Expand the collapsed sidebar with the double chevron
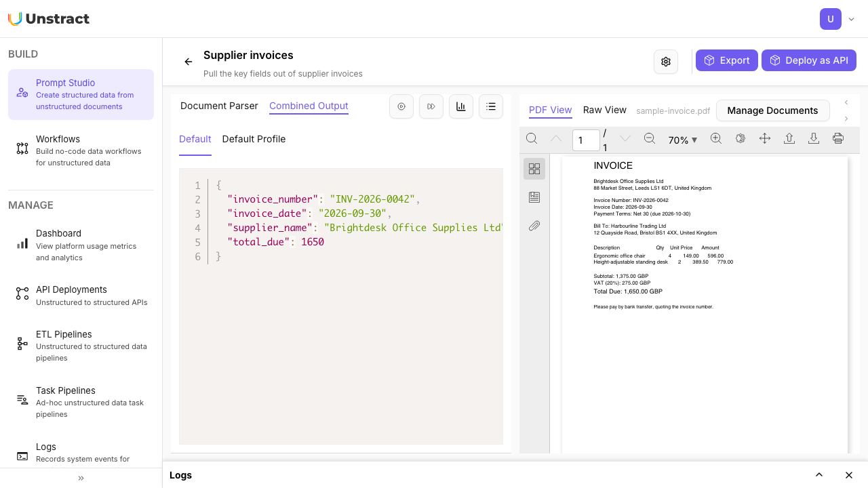Screen dimensions: 868x488 [81, 478]
